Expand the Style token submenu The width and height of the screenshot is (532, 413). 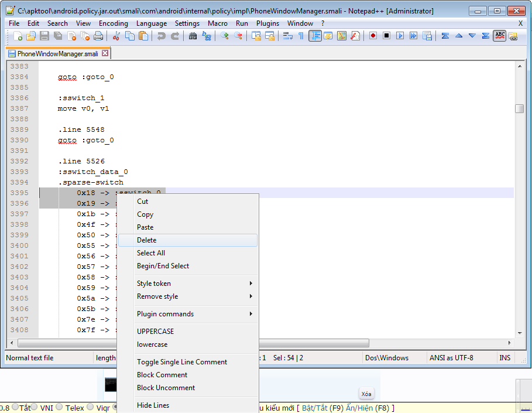[x=188, y=284]
